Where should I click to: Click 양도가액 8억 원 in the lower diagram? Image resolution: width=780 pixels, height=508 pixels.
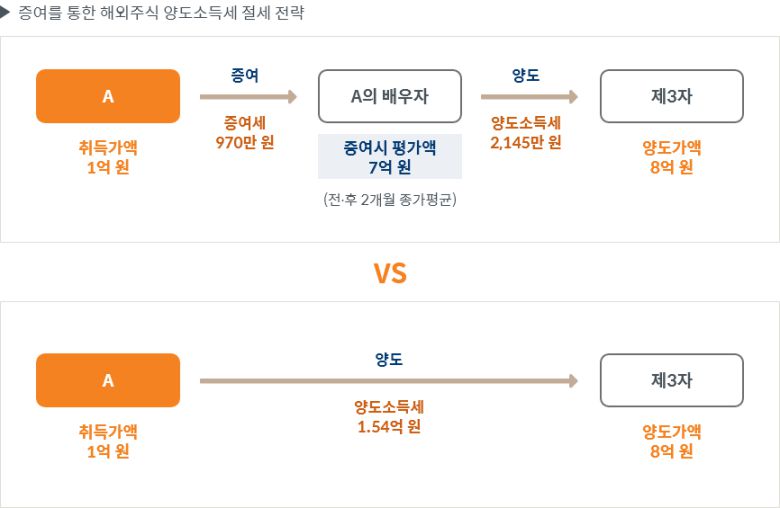(671, 441)
